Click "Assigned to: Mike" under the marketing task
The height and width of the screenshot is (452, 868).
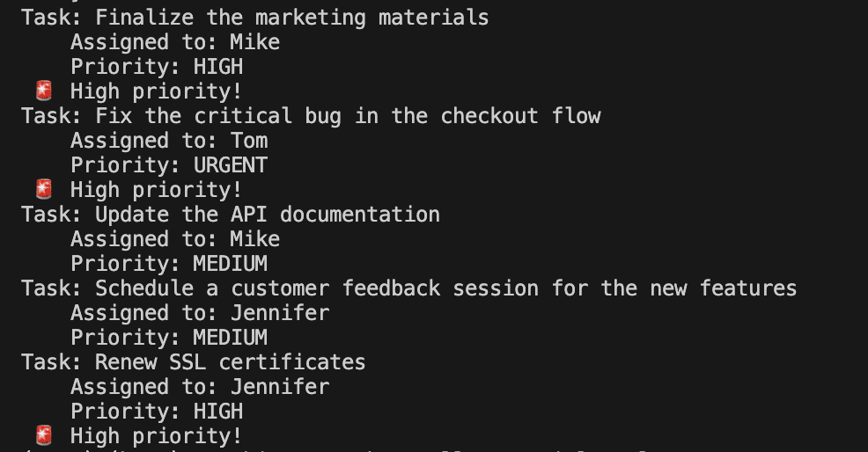click(175, 41)
